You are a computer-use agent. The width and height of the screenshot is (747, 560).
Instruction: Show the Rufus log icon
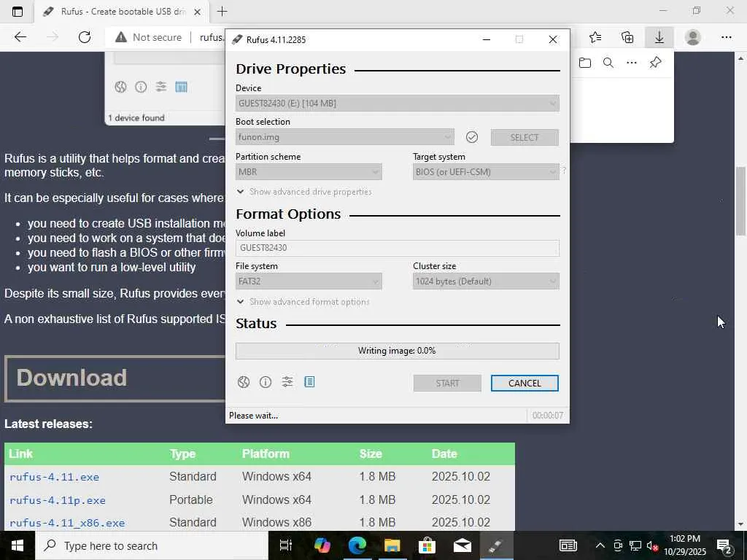tap(309, 381)
